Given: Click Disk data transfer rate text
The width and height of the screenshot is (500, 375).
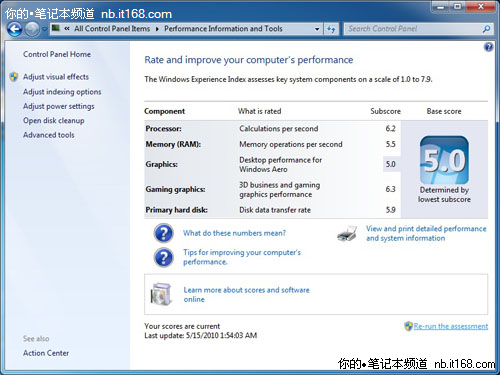Looking at the screenshot, I should coord(275,210).
